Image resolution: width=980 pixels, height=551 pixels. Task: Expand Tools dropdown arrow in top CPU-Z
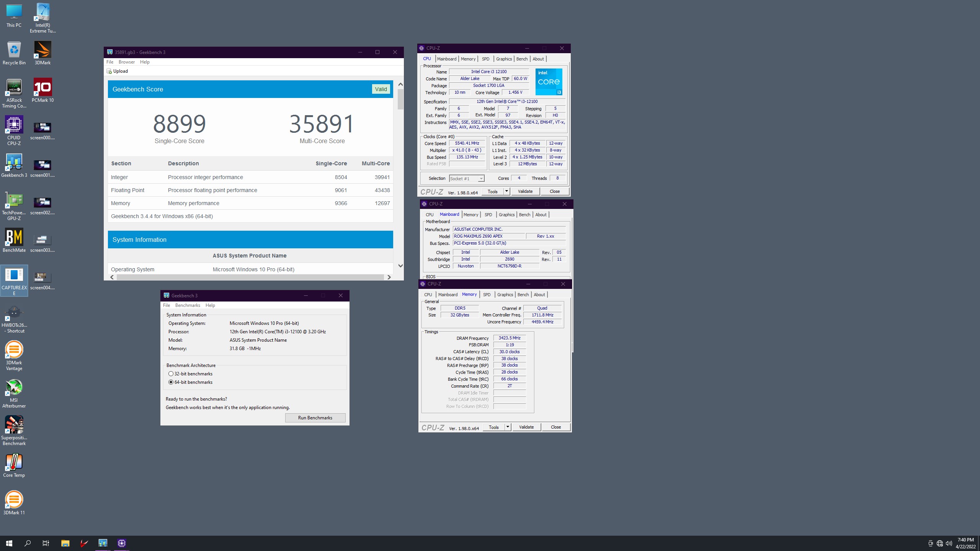tap(506, 191)
